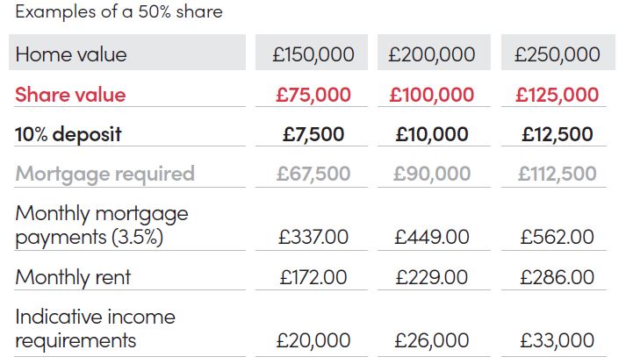Select the £67,500 mortgage required value
The height and width of the screenshot is (364, 626).
[x=313, y=174]
